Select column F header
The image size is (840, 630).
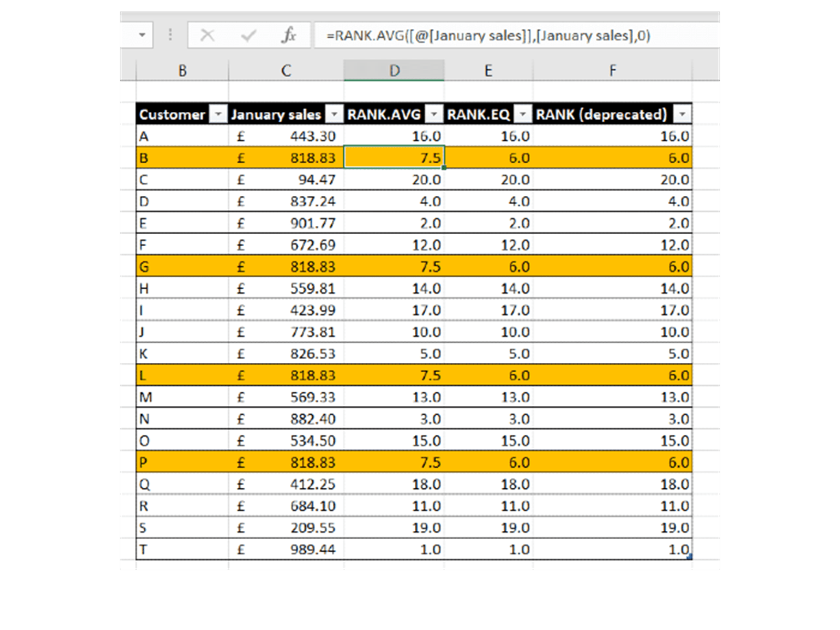(612, 70)
